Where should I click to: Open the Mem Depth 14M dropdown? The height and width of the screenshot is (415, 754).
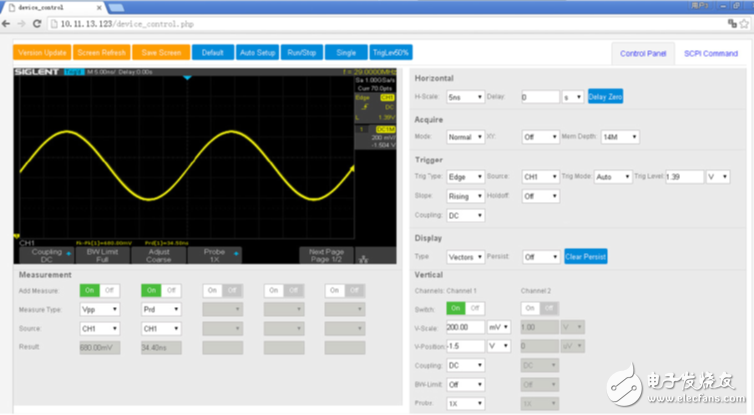coord(620,137)
